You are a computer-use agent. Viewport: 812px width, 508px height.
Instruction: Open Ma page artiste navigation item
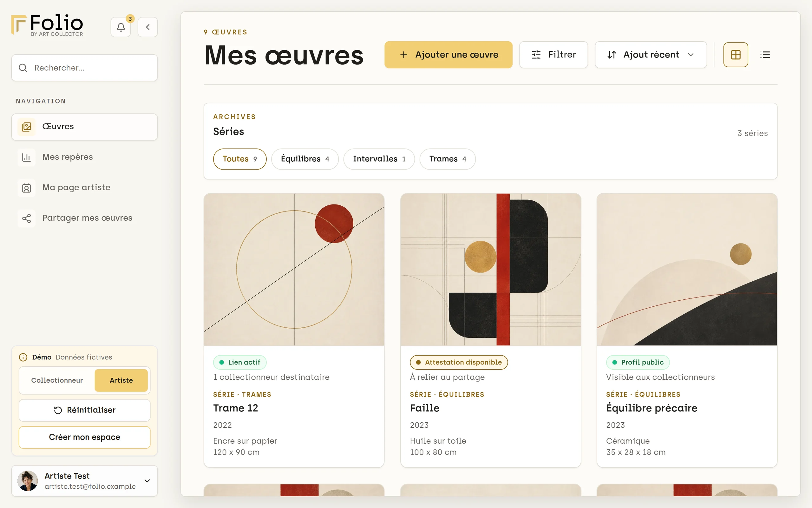85,188
